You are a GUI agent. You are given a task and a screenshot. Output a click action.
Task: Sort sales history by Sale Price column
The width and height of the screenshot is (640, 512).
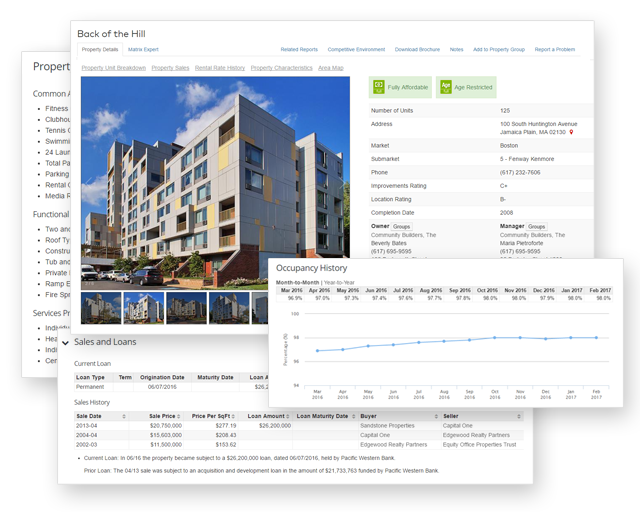(165, 415)
